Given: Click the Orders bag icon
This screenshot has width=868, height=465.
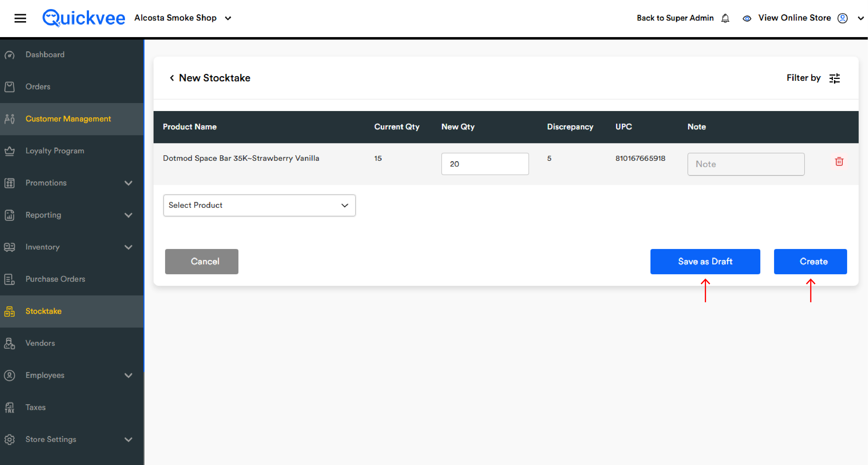Looking at the screenshot, I should [x=9, y=87].
